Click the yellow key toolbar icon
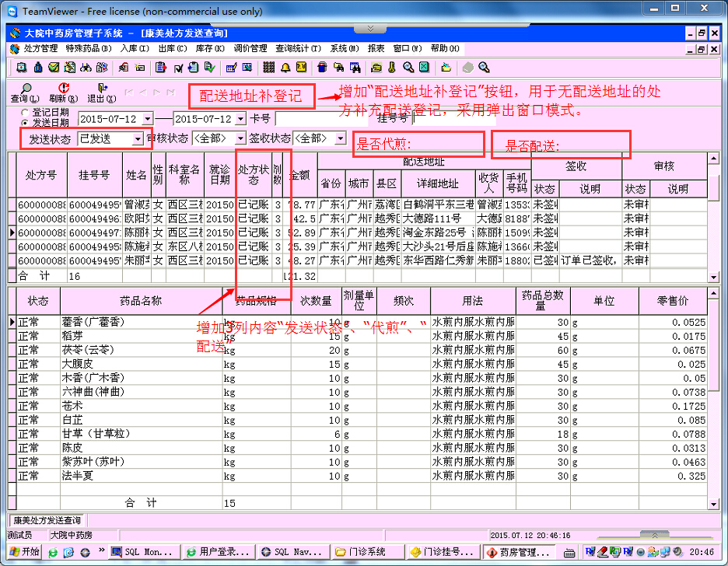The height and width of the screenshot is (566, 728). (x=392, y=68)
